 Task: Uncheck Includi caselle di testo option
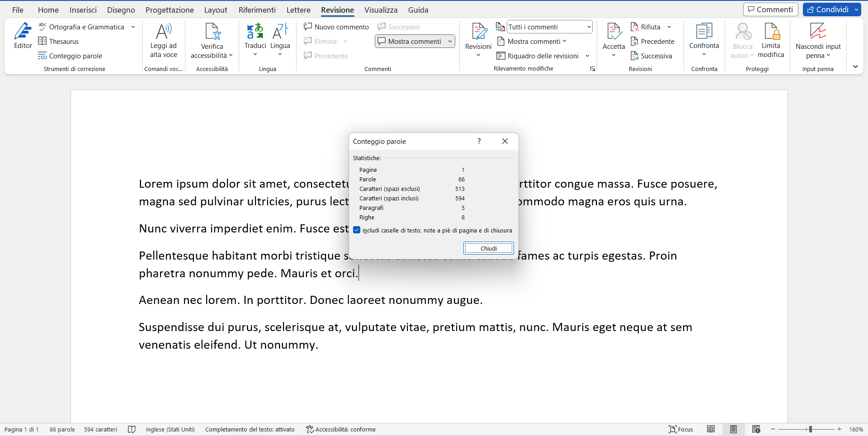coord(357,230)
